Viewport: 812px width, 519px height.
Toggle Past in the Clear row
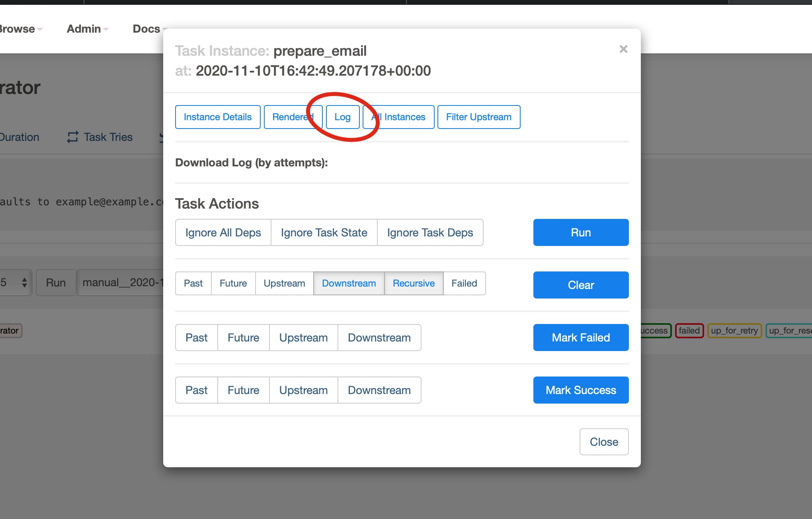click(x=193, y=283)
